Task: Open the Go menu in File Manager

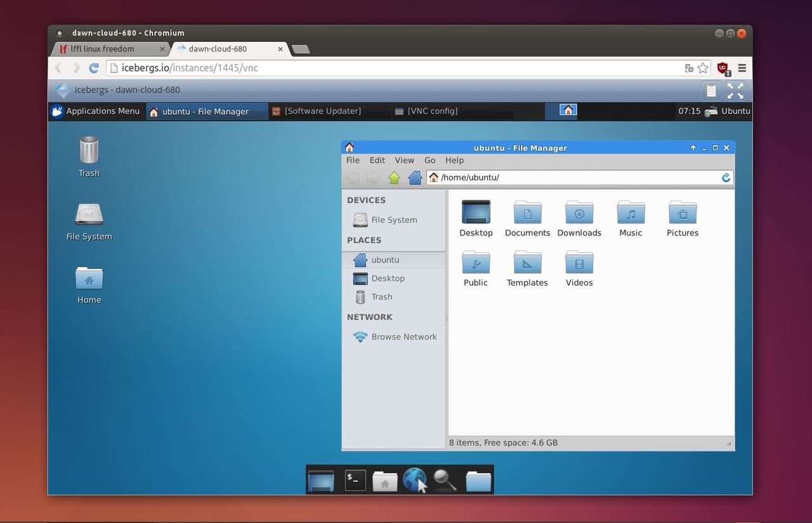Action: (x=429, y=161)
